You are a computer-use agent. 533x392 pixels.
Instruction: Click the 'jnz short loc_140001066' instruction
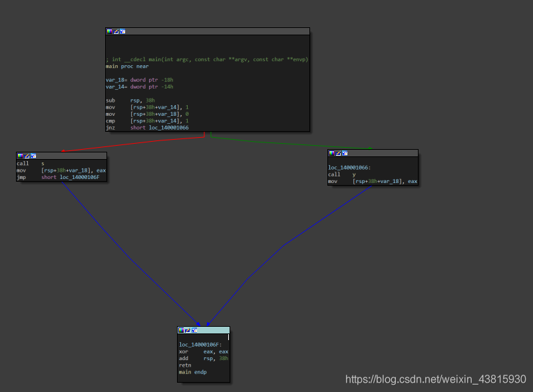click(147, 128)
